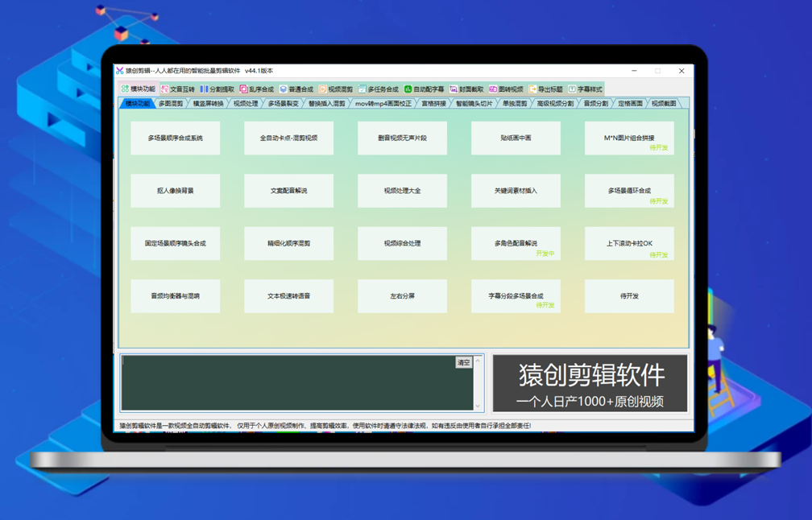Click the log scrollbar up arrow
Image resolution: width=812 pixels, height=520 pixels.
click(478, 361)
